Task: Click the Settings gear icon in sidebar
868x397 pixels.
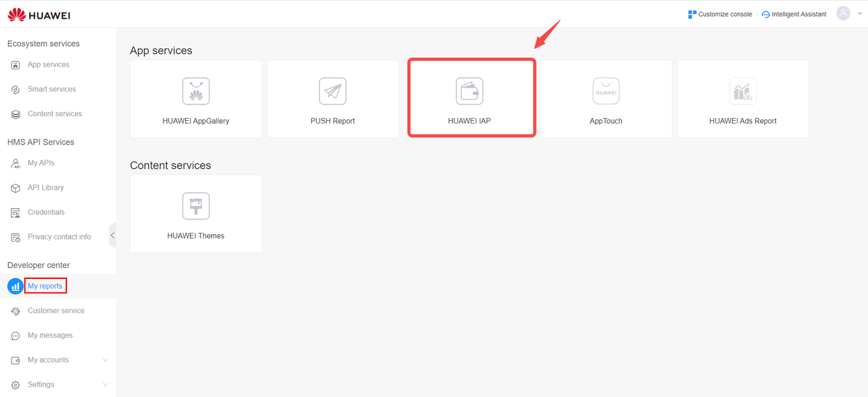Action: point(16,385)
